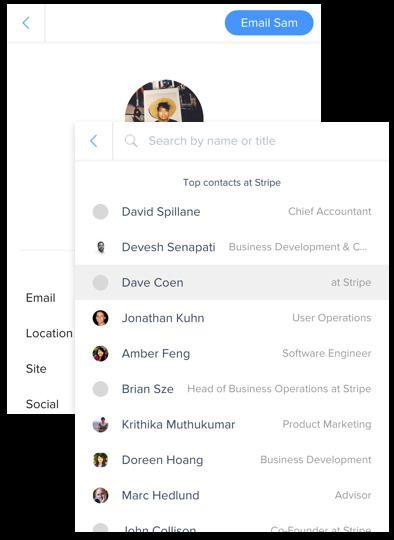Click Amber Feng's avatar photo
The width and height of the screenshot is (394, 540).
tap(101, 353)
